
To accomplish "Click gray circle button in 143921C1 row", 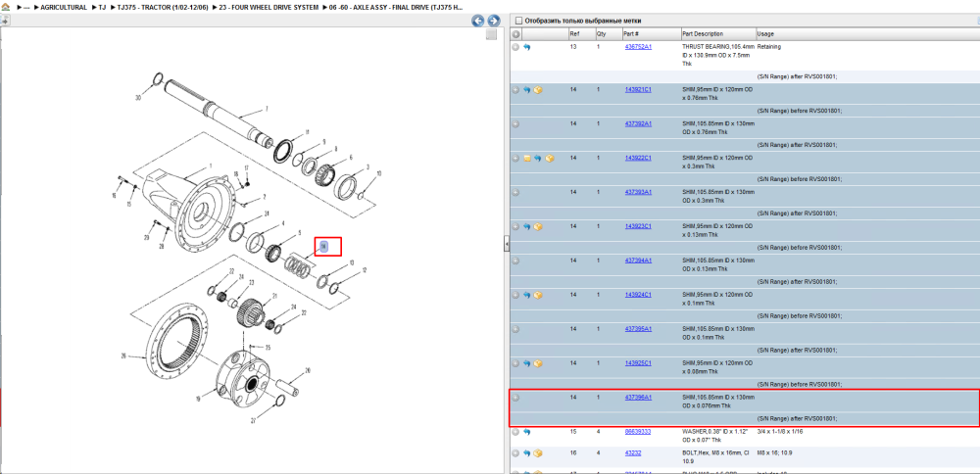I will coord(515,90).
